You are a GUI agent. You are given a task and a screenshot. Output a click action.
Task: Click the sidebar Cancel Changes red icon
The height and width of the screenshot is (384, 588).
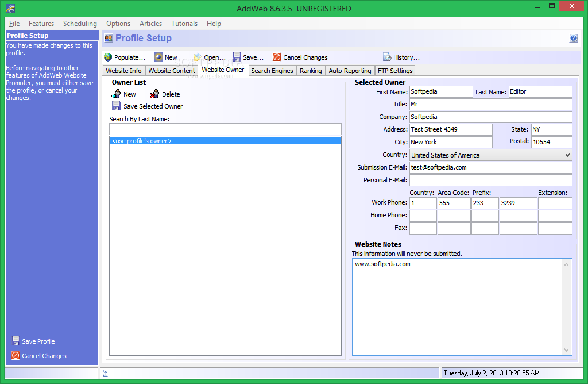tap(16, 355)
